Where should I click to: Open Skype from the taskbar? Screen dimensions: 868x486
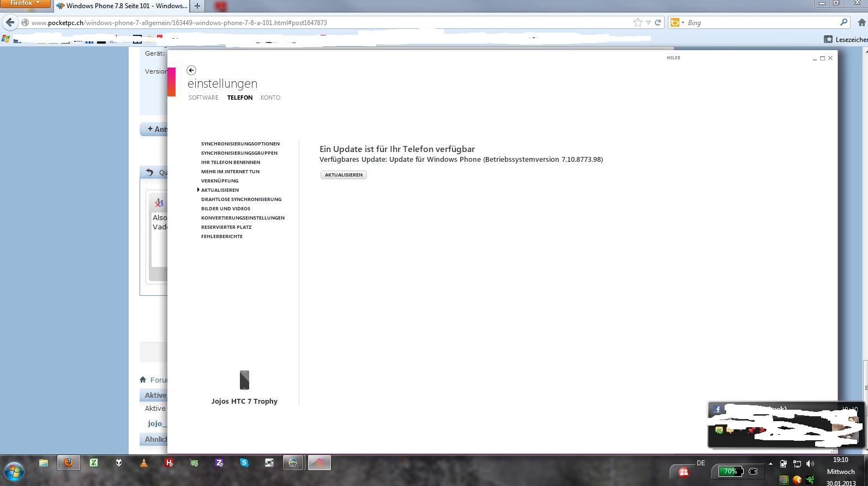[x=244, y=463]
